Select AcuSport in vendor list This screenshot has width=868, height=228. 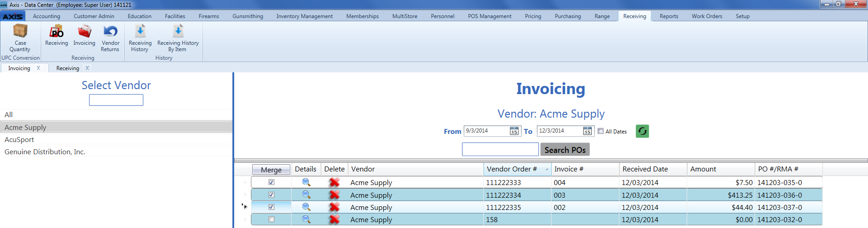point(116,140)
